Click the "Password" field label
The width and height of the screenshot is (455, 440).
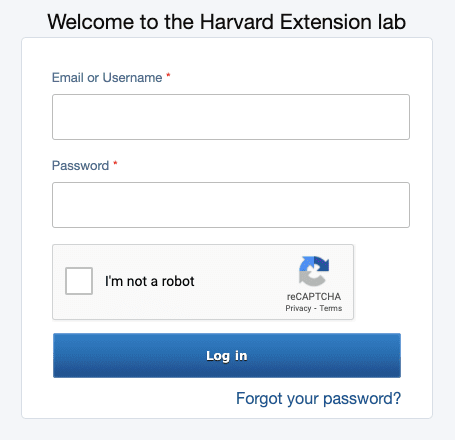click(80, 166)
